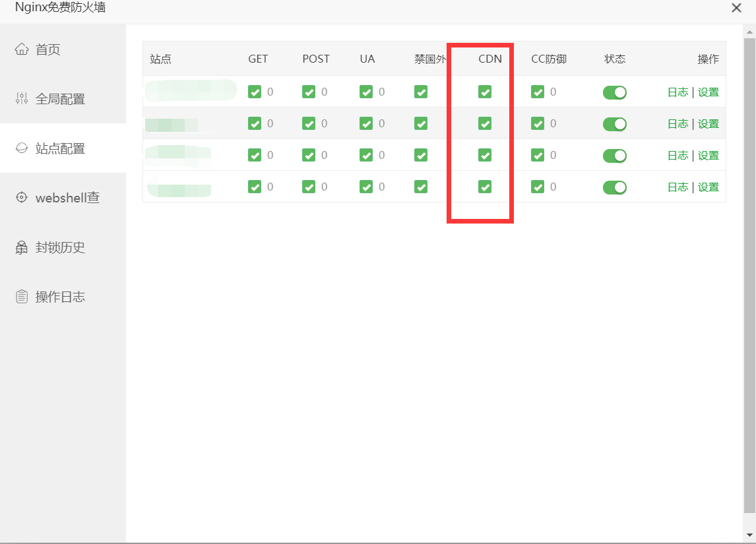Click 日志 in the fourth site row
The image size is (756, 544).
point(677,187)
